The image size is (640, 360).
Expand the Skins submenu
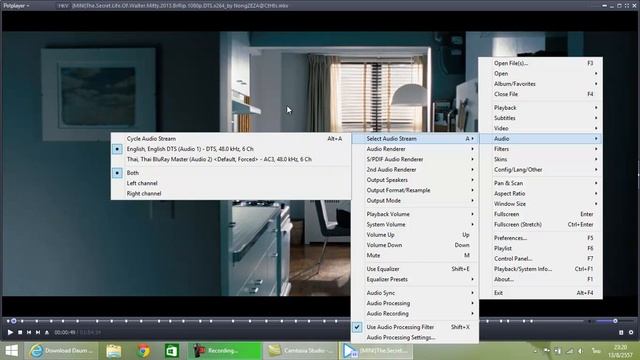(x=540, y=159)
